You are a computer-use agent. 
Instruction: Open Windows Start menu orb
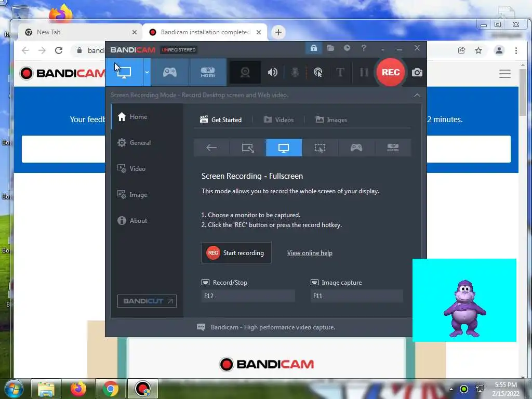(x=14, y=389)
